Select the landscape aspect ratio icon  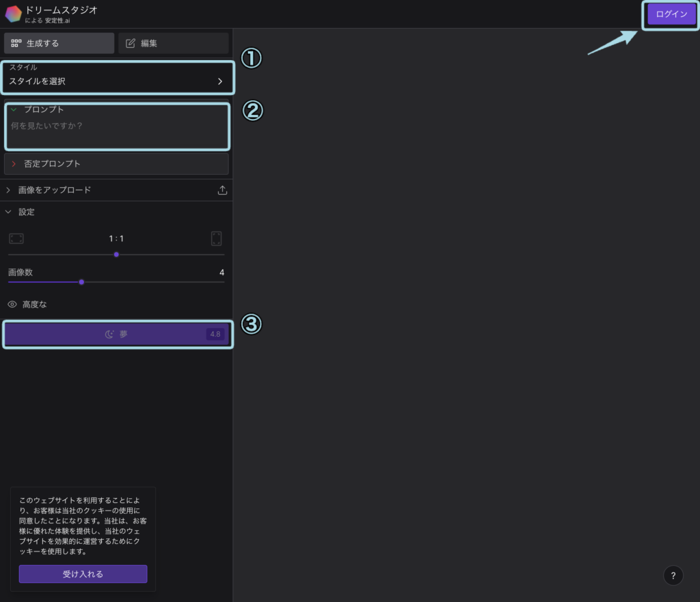[16, 238]
